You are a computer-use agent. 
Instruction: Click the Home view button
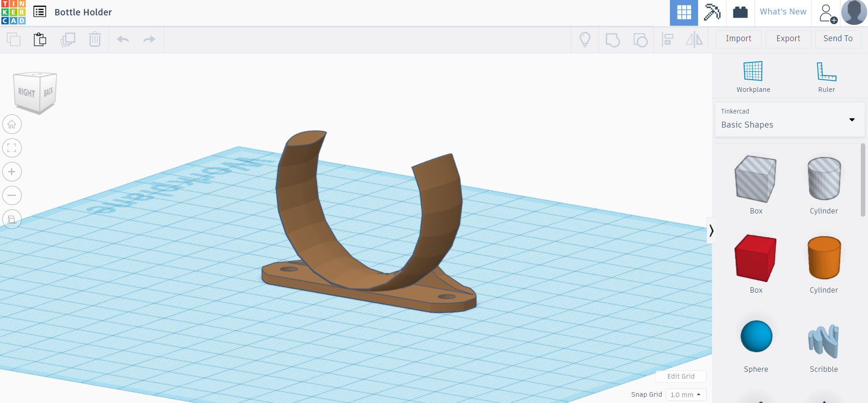(12, 124)
